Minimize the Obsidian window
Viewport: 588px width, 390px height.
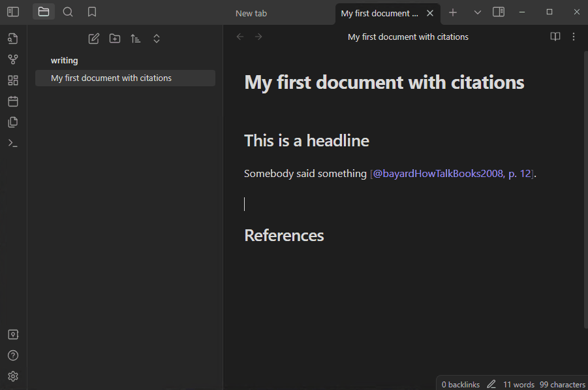click(522, 12)
